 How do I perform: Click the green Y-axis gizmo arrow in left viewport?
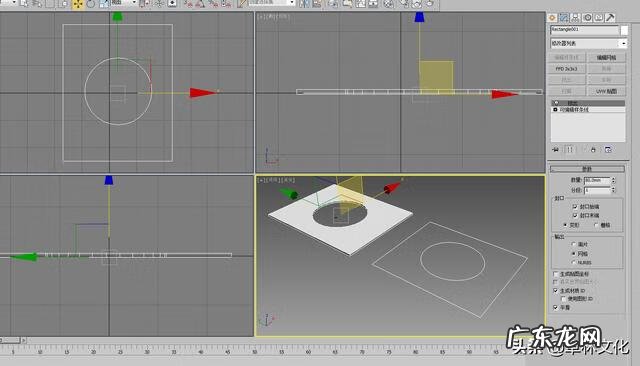(24, 257)
